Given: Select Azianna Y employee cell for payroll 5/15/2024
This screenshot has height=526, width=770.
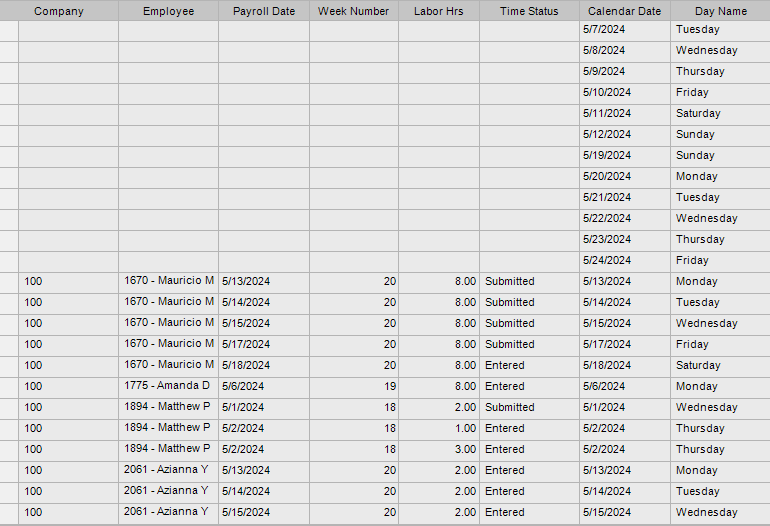Looking at the screenshot, I should coord(168,512).
